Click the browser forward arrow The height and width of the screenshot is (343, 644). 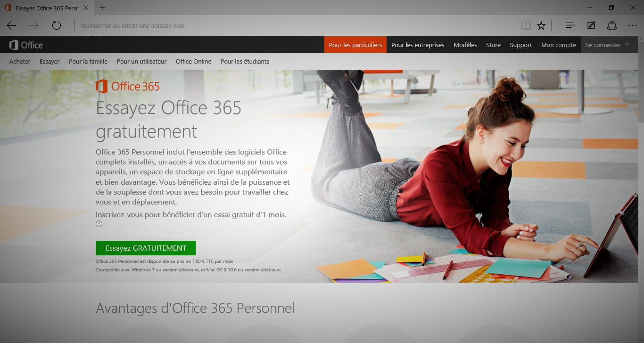pyautogui.click(x=33, y=26)
